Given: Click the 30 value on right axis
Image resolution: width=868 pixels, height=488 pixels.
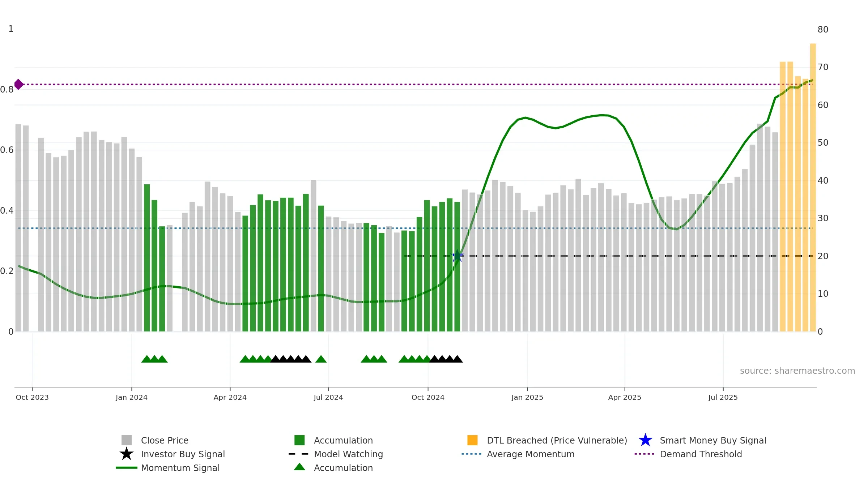Looking at the screenshot, I should [823, 218].
